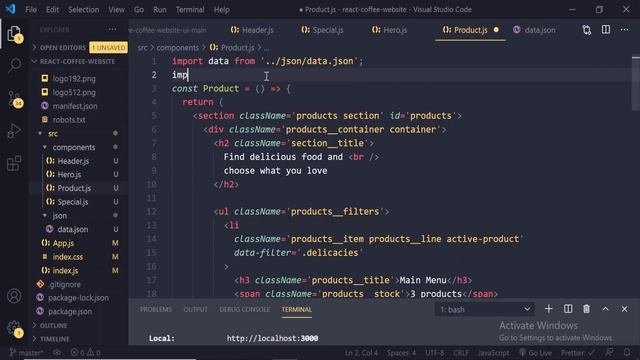Screen dimensions: 640x360
Task: Switch to the Header.js editor tab
Action: tap(252, 30)
